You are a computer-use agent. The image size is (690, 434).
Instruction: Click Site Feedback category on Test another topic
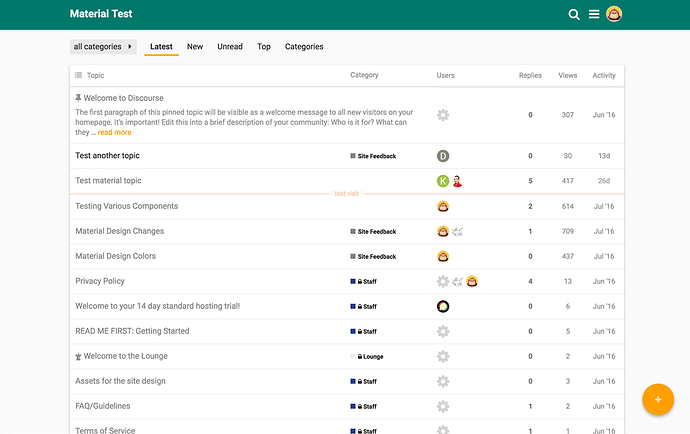374,156
